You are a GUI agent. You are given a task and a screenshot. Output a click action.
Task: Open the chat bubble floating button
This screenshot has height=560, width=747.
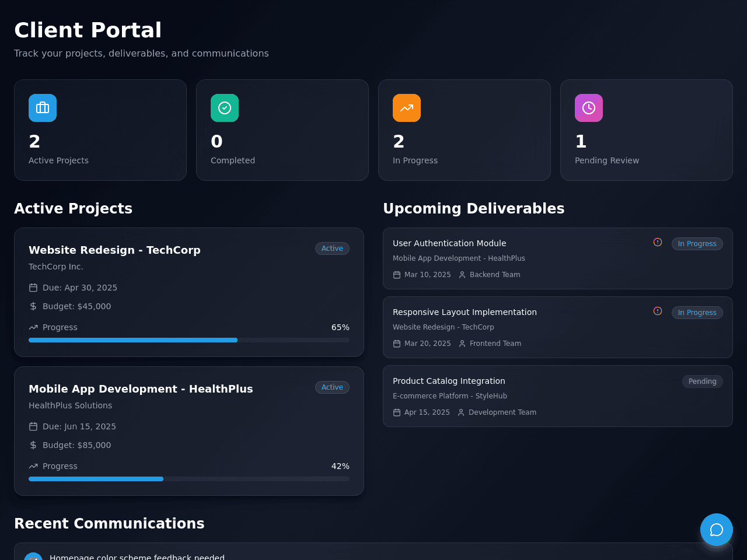[717, 530]
